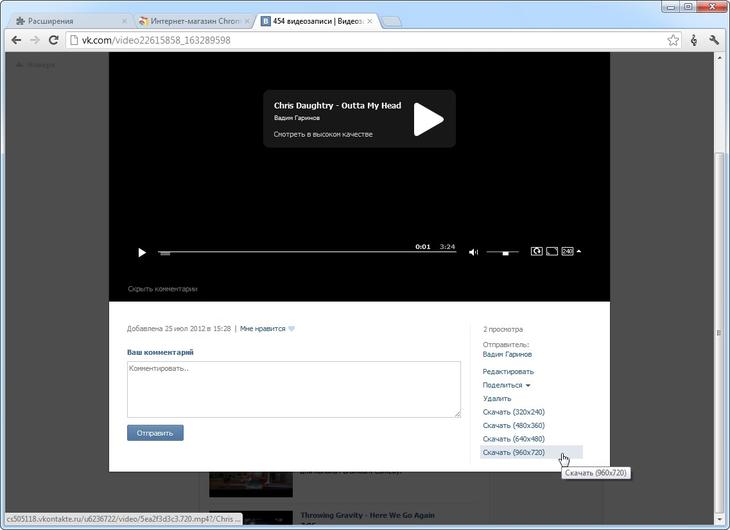The height and width of the screenshot is (530, 730).
Task: Expand the quality menu arrow
Action: point(579,251)
